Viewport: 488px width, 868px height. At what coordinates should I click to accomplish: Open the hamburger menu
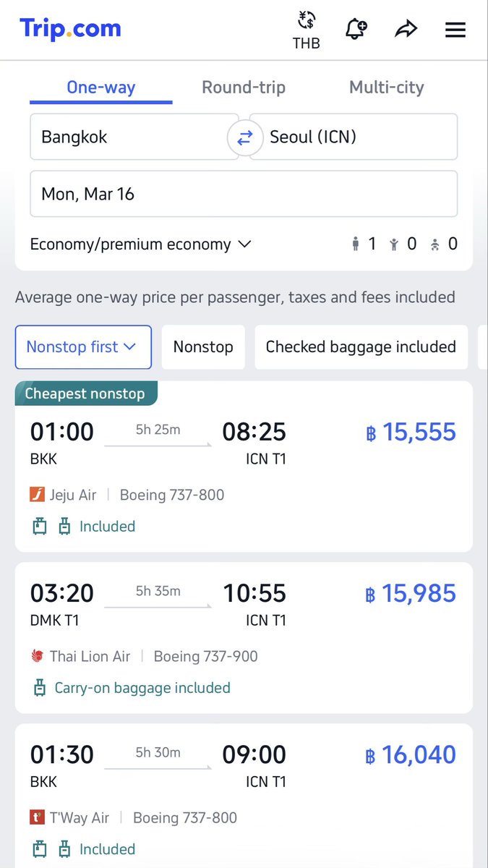pos(455,30)
